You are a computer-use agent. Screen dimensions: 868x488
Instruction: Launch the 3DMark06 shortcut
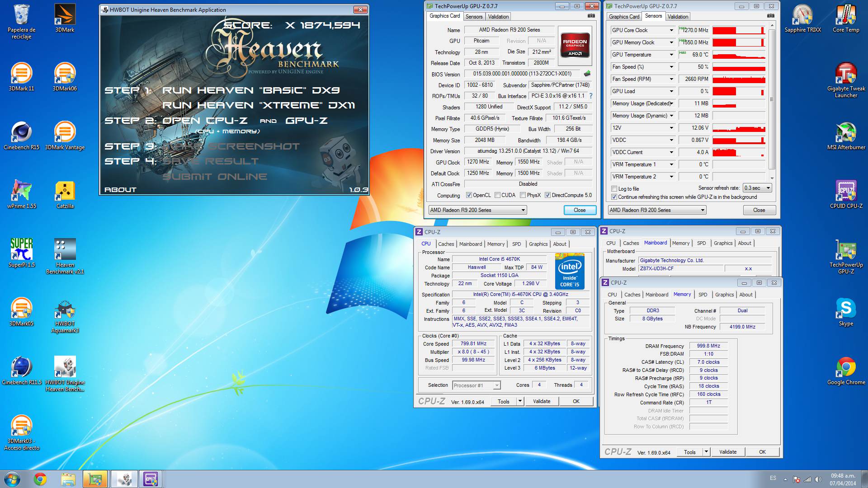(x=65, y=77)
